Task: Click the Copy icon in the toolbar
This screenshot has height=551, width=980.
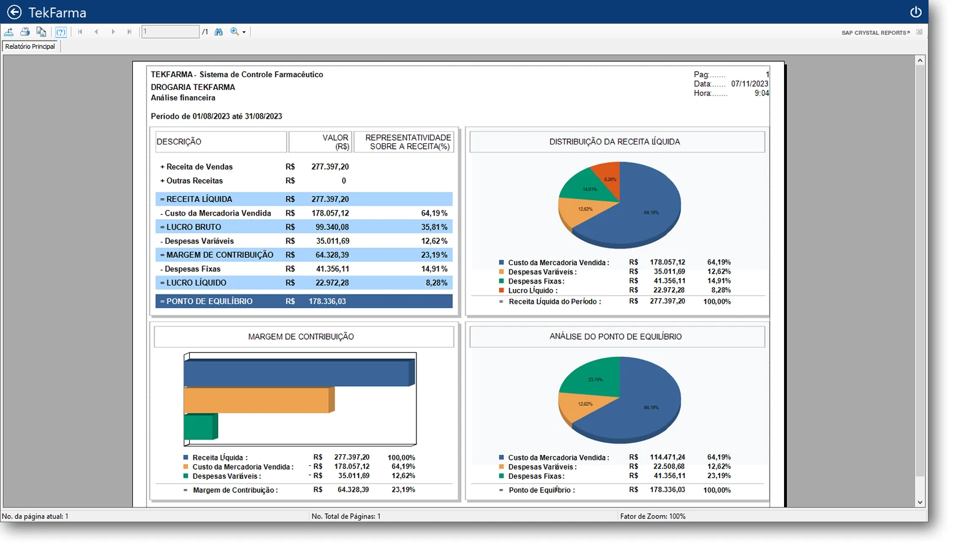Action: (x=41, y=32)
